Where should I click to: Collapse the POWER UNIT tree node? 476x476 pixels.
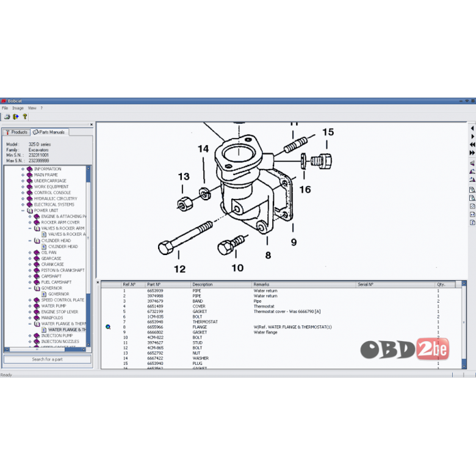point(23,211)
